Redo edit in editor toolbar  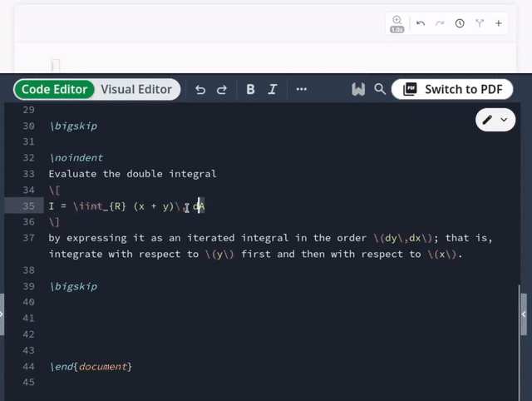coord(222,90)
